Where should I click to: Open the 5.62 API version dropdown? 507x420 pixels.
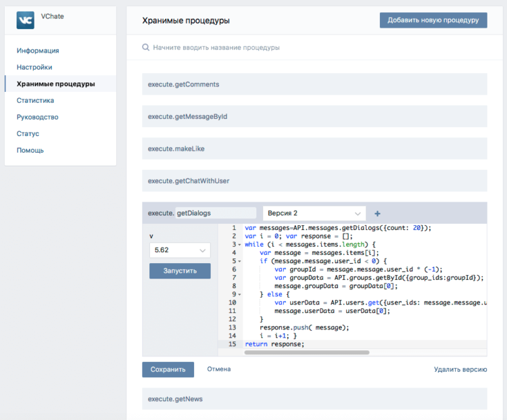[x=180, y=250]
